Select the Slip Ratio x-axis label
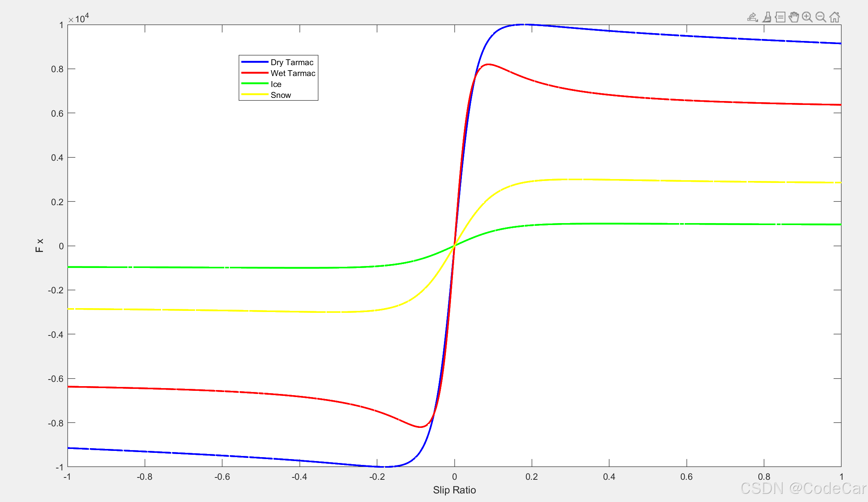Screen dimensions: 868x502 (x=454, y=490)
